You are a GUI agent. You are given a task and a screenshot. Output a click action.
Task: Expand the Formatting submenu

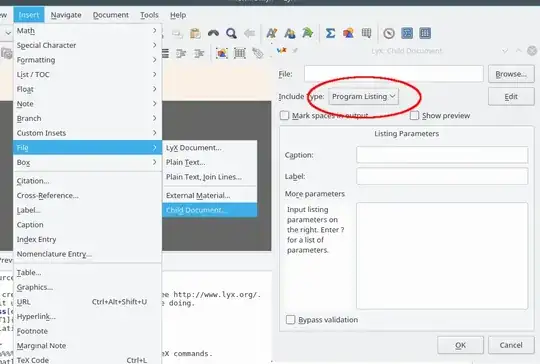pos(87,60)
